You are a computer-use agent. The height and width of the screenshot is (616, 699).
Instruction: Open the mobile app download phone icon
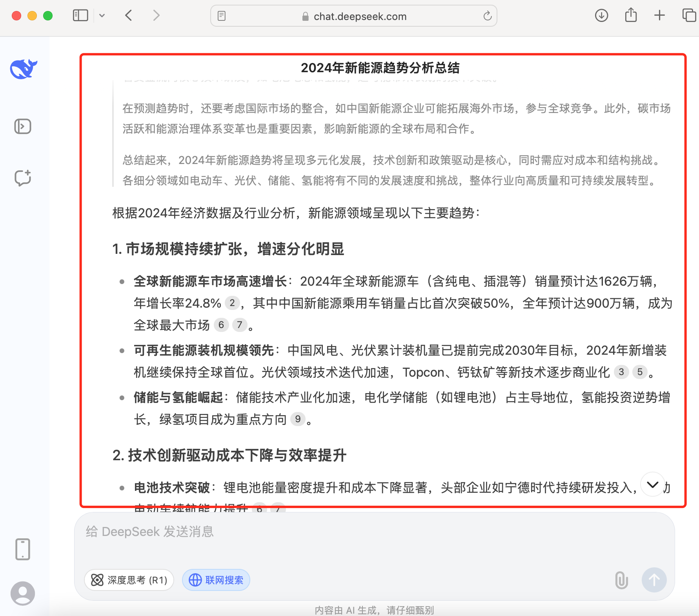pyautogui.click(x=23, y=549)
